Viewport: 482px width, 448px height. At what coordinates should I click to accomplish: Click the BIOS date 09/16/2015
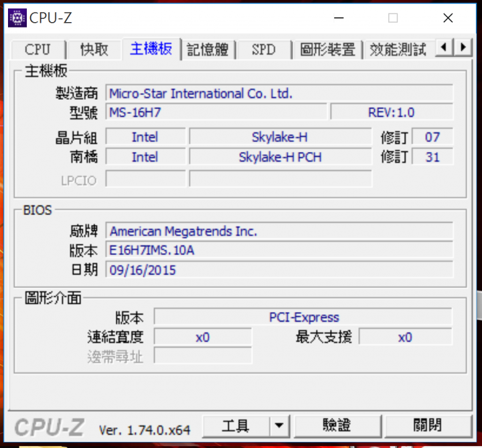coord(279,270)
